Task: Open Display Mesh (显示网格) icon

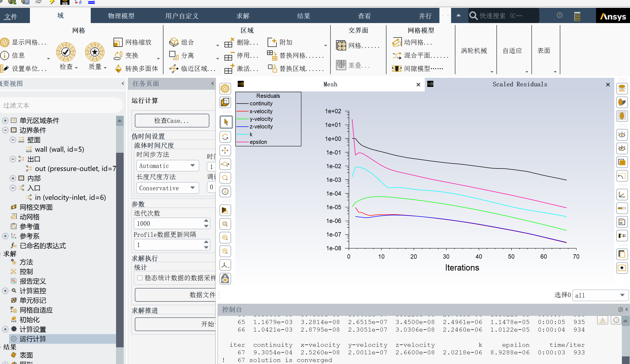Action: [5, 42]
